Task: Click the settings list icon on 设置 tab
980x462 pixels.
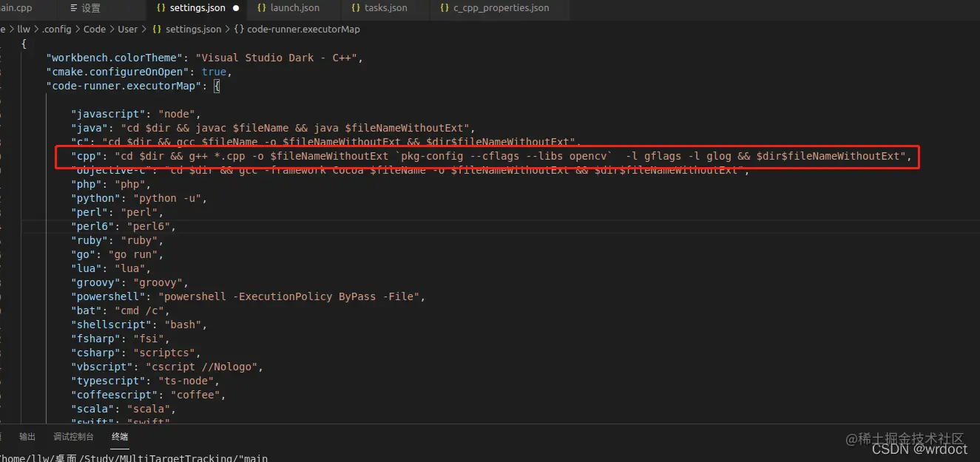Action: click(x=73, y=8)
